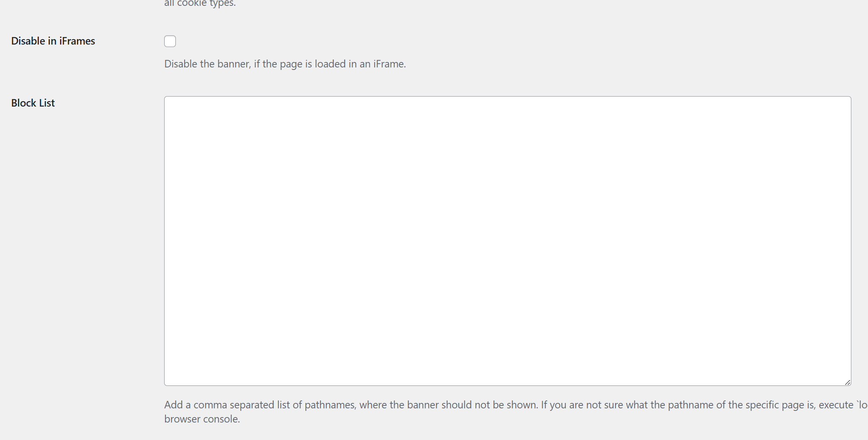Click the word "List" in Block List label
This screenshot has height=440, width=868.
pos(47,103)
